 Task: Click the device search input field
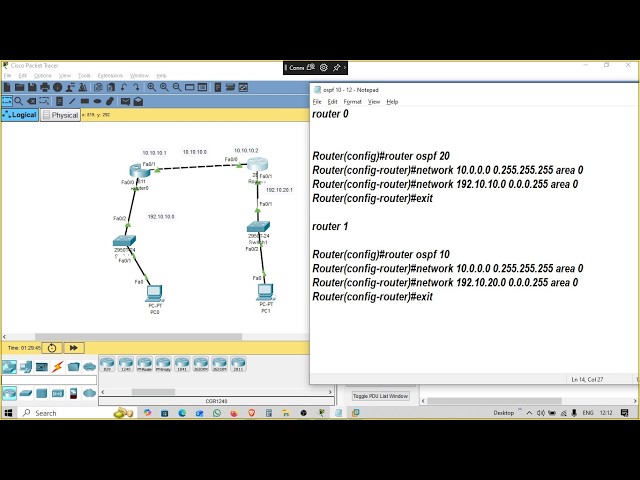[49, 380]
